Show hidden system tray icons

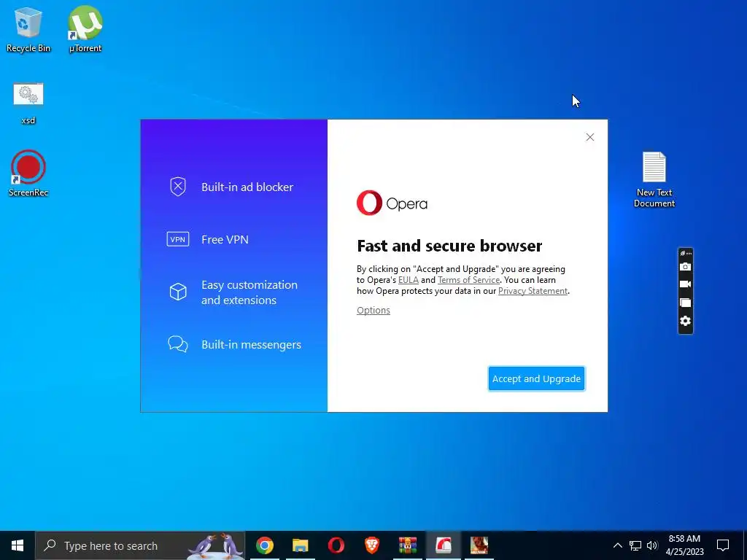tap(617, 545)
